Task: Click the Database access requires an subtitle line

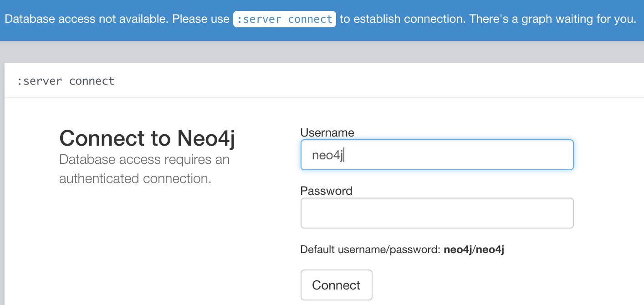Action: pyautogui.click(x=144, y=159)
